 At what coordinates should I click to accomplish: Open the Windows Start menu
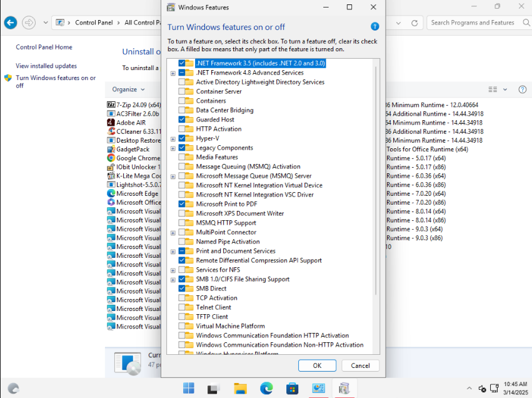(x=189, y=388)
